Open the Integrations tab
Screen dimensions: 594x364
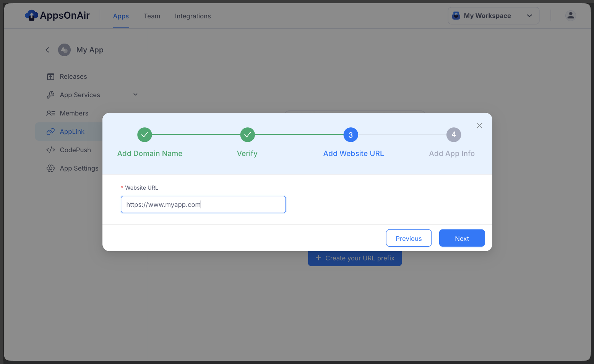coord(193,16)
